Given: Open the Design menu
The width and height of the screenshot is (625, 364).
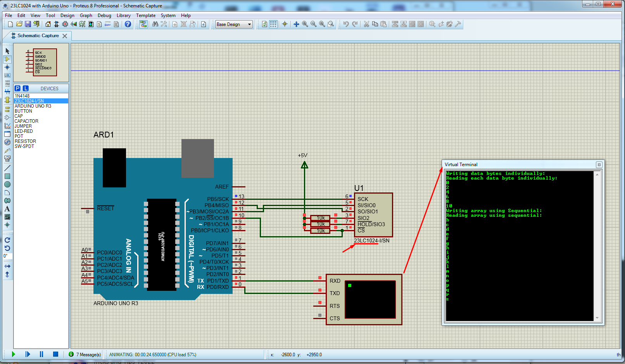Looking at the screenshot, I should point(67,15).
